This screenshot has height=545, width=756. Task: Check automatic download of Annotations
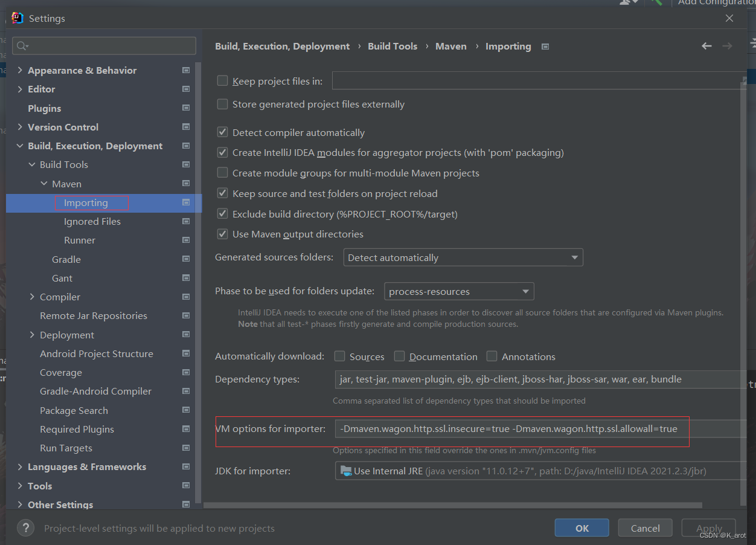point(492,356)
